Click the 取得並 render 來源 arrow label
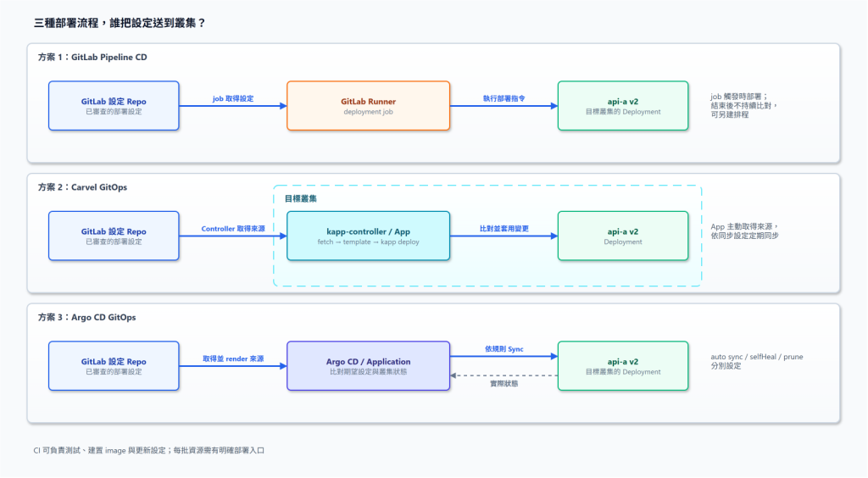This screenshot has width=868, height=478. click(x=233, y=358)
